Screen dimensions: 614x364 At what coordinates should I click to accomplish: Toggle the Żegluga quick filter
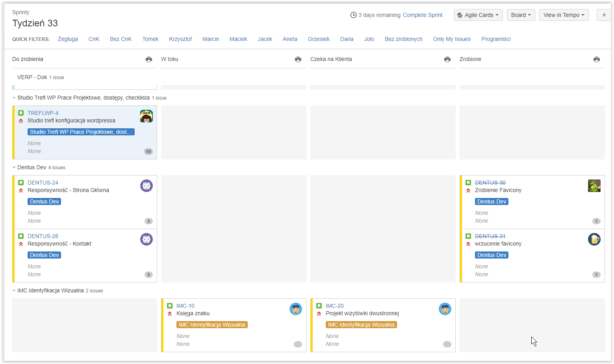pos(68,39)
